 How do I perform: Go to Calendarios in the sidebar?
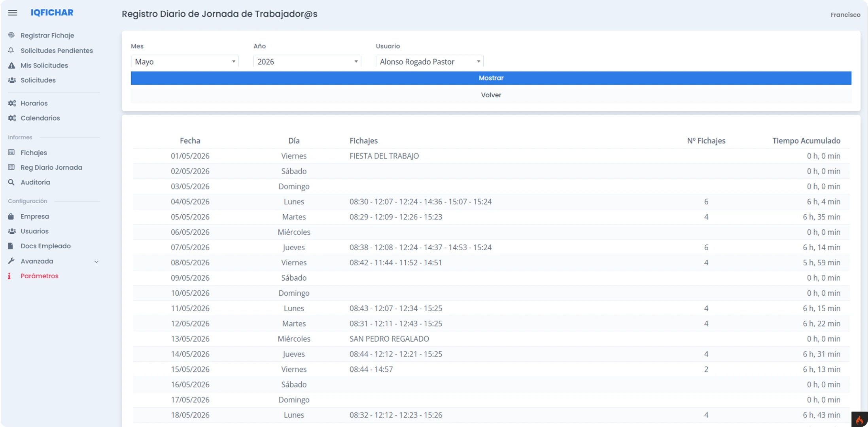(x=40, y=118)
